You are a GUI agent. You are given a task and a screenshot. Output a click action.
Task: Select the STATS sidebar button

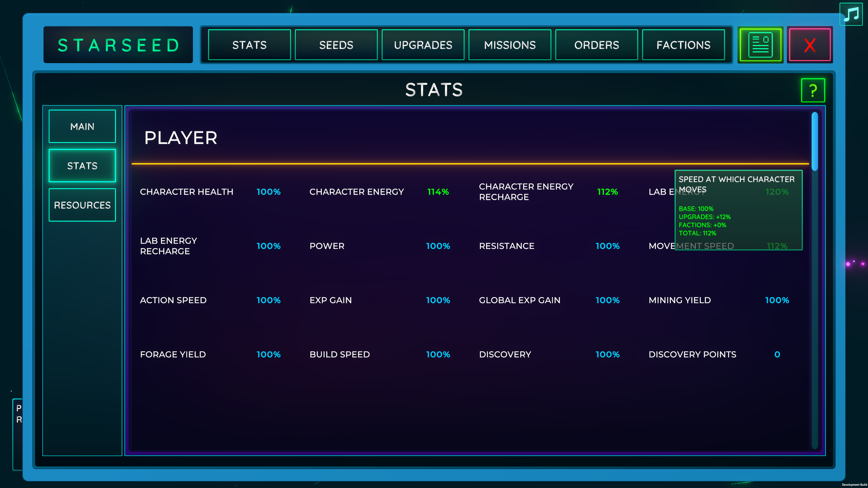coord(82,166)
